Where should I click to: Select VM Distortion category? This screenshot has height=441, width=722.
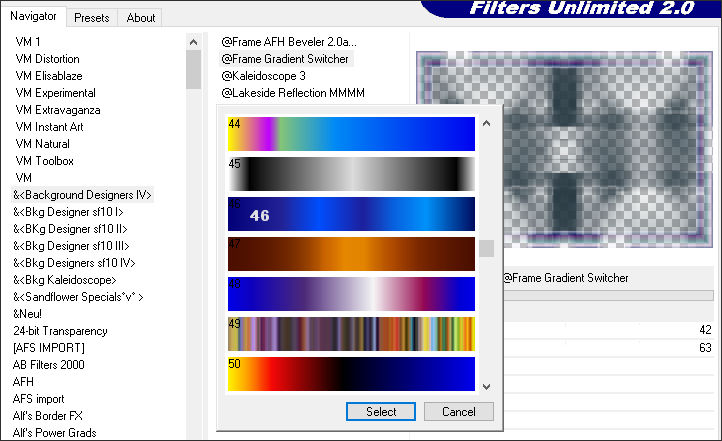tap(47, 59)
